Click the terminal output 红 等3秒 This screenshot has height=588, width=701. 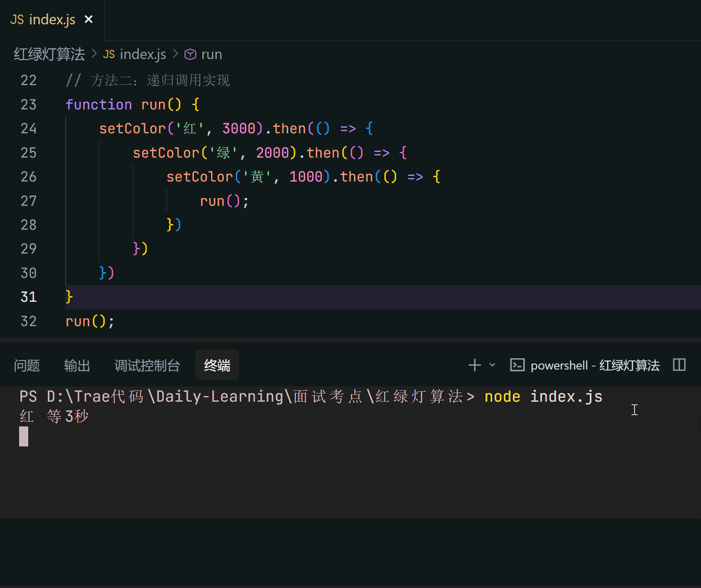[54, 416]
